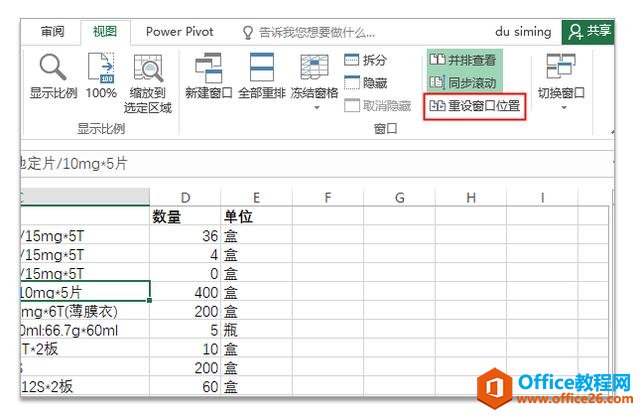The width and height of the screenshot is (640, 416).
Task: Open the Power Pivot tab
Action: 180,31
